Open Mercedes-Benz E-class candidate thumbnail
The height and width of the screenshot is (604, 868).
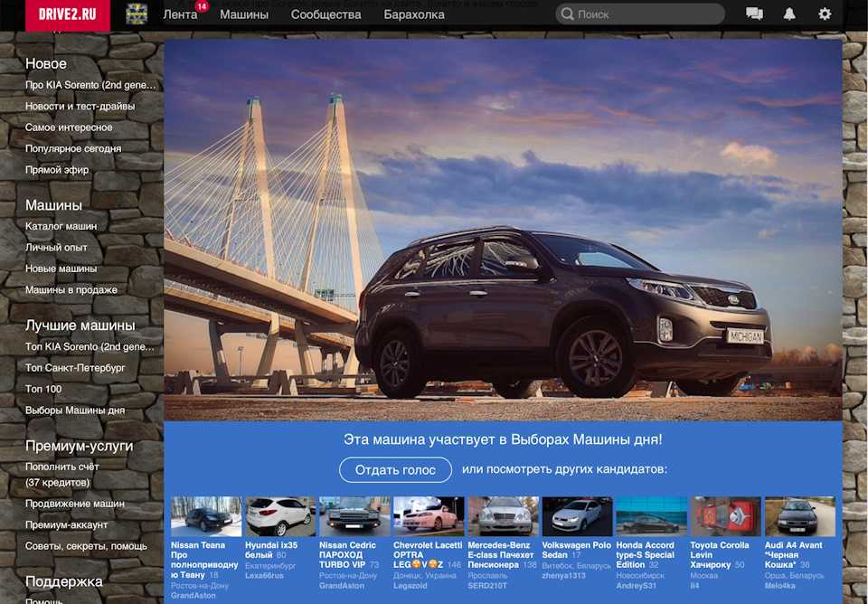click(x=503, y=516)
